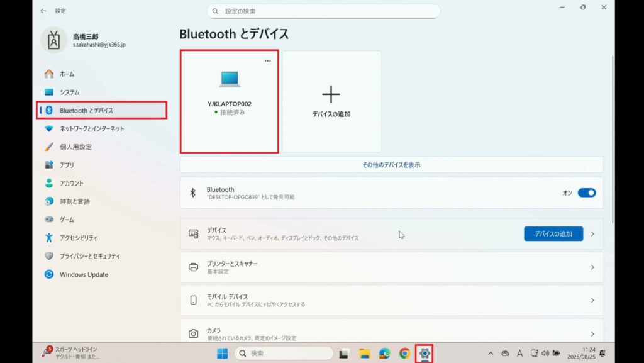Click the 設定の検索 search field
Viewport: 644px width, 363px height.
[324, 11]
